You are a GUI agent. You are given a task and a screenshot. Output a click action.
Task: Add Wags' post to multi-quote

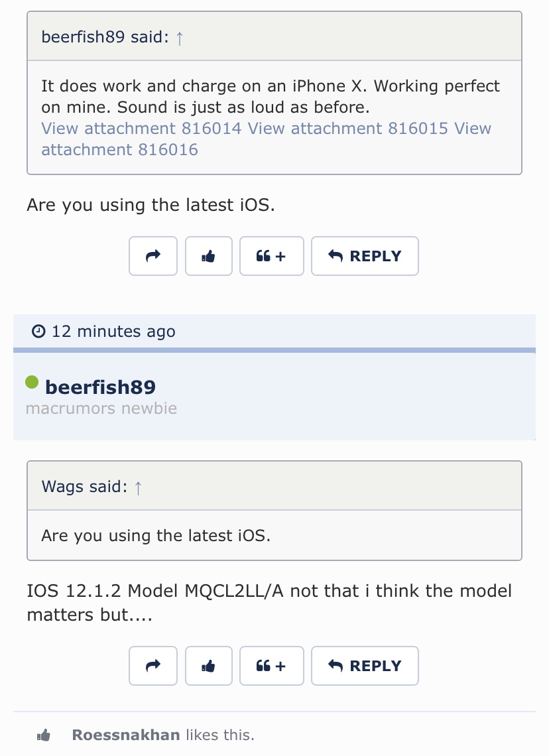coord(271,256)
